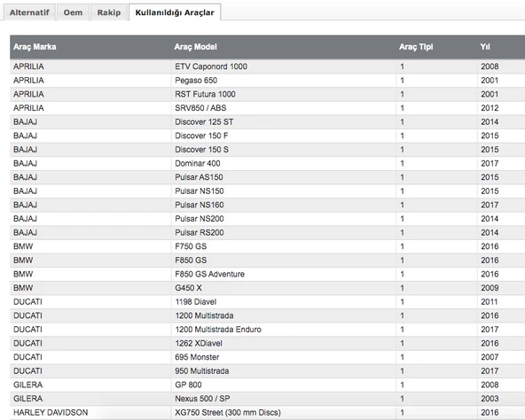Screen dimensions: 525x420
Task: Sort by Yıl column header
Action: coord(485,47)
